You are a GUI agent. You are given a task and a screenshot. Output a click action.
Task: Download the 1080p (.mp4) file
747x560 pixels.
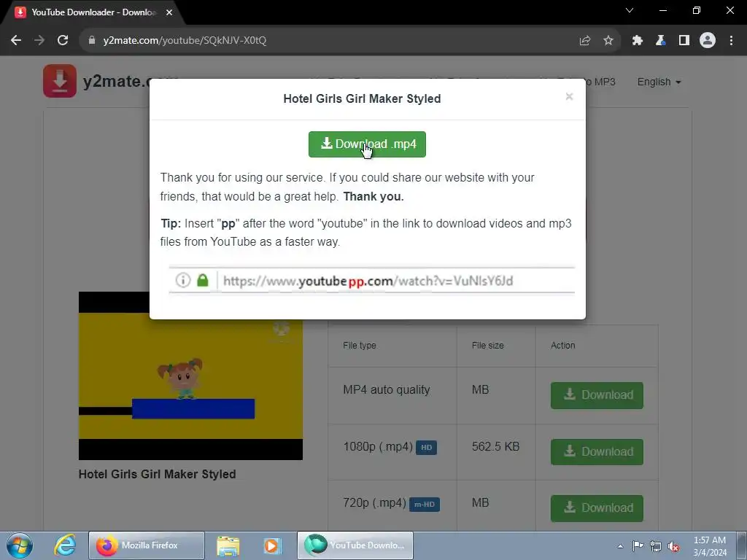coord(597,451)
